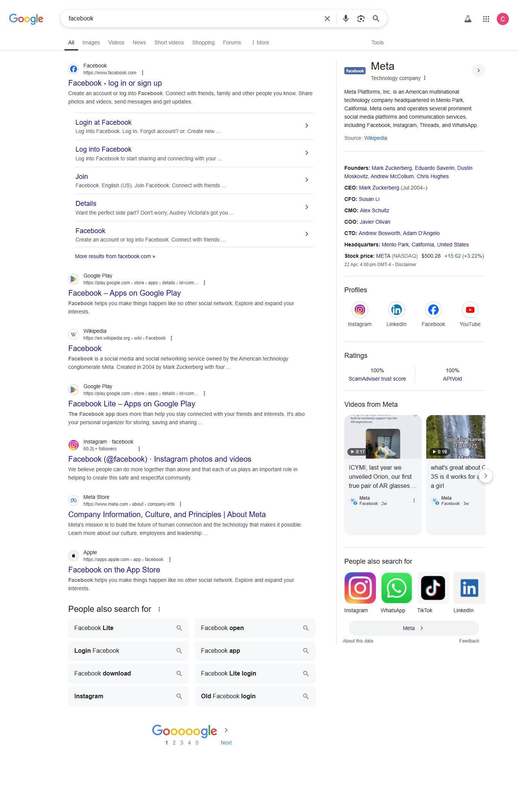This screenshot has height=812, width=518.
Task: Expand the Log into Facebook sitelink chevron
Action: [x=307, y=153]
